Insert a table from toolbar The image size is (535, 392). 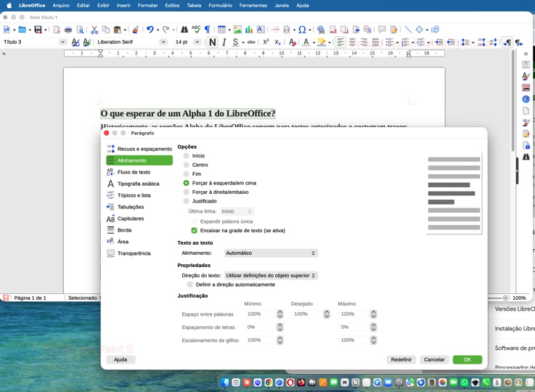(221, 30)
